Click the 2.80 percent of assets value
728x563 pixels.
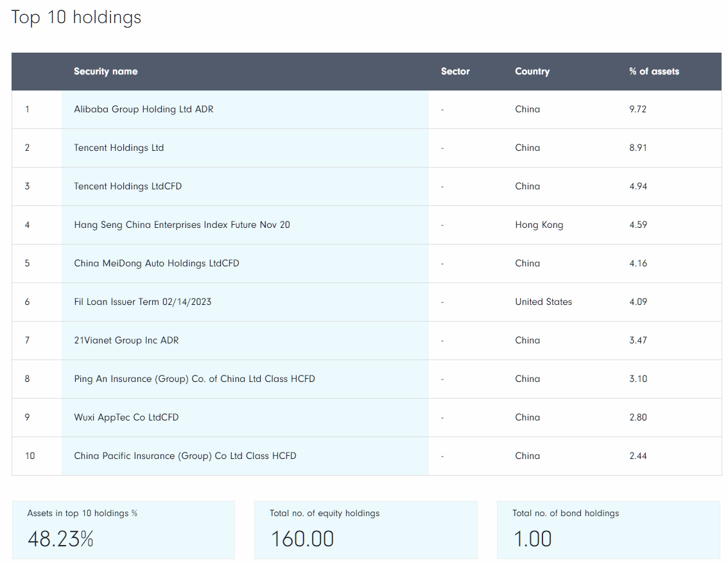(638, 417)
